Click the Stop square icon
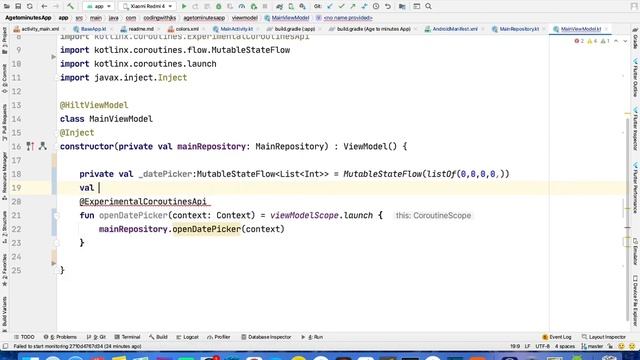Screen dimensions: 640x360 point(265,7)
